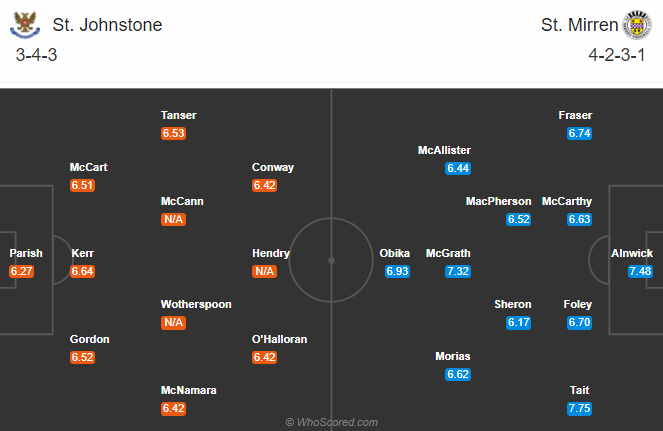Click Kerr's 6.64 rating badge
The height and width of the screenshot is (431, 663).
(x=82, y=271)
